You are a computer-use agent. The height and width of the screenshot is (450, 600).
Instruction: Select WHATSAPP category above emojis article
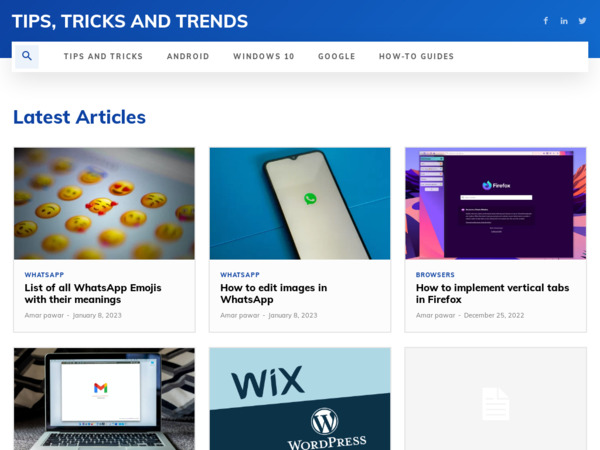pyautogui.click(x=44, y=275)
